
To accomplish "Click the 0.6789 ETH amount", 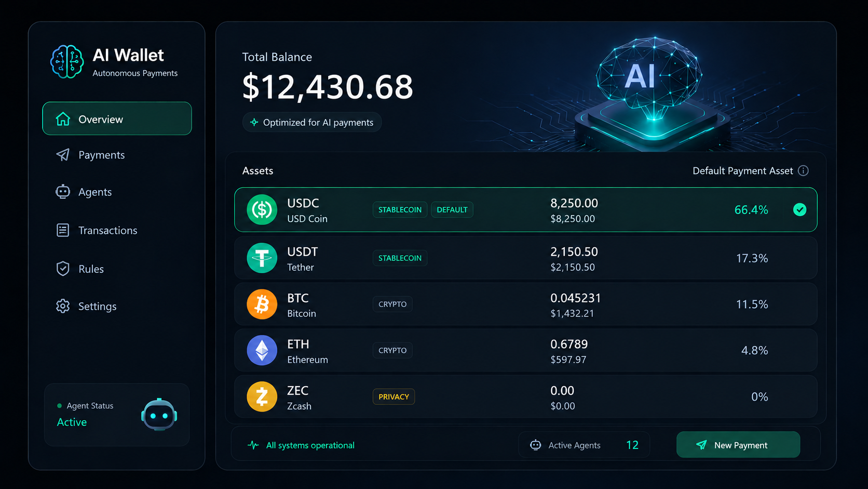I will [569, 344].
